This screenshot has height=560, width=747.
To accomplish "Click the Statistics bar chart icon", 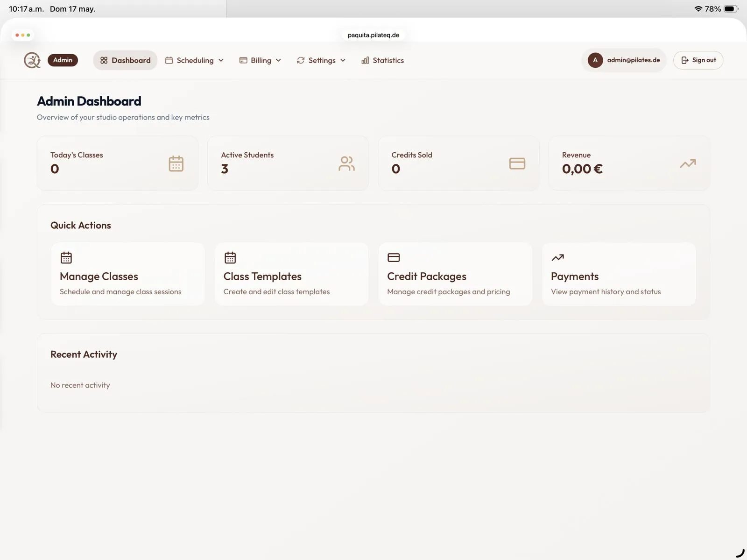I will (x=365, y=60).
